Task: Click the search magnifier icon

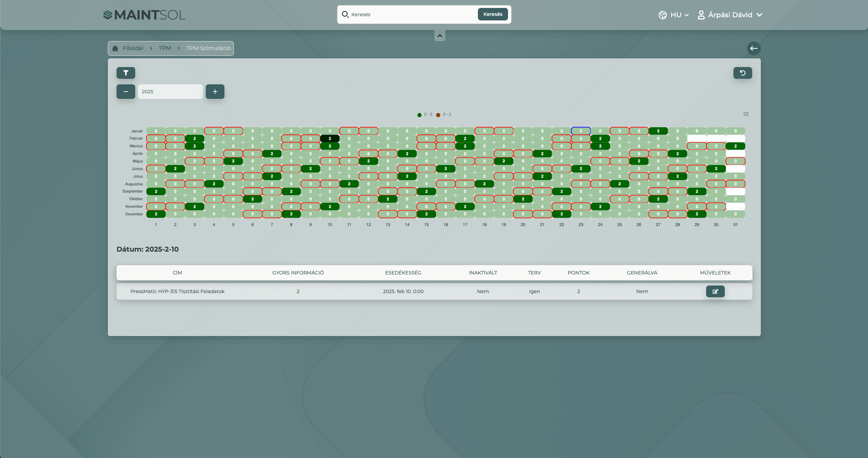Action: pyautogui.click(x=345, y=15)
